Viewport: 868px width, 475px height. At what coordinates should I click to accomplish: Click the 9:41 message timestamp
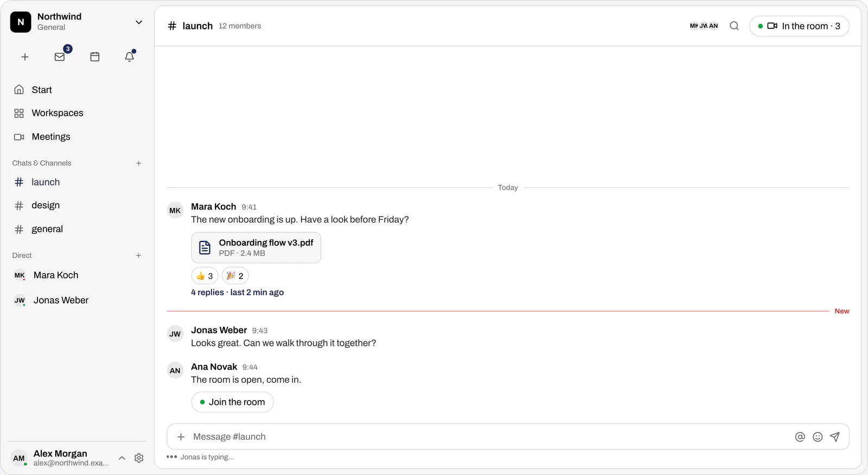point(249,207)
